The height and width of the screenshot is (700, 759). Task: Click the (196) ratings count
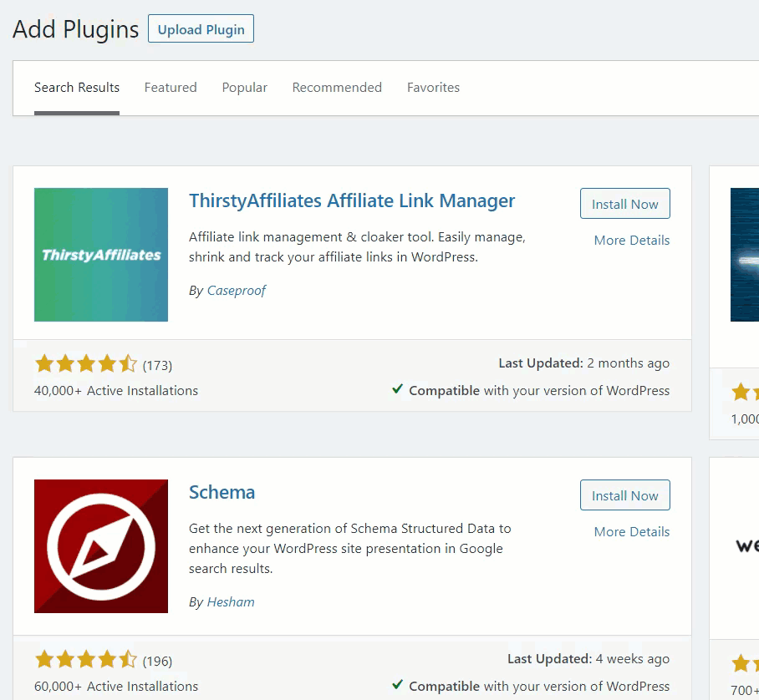[157, 661]
